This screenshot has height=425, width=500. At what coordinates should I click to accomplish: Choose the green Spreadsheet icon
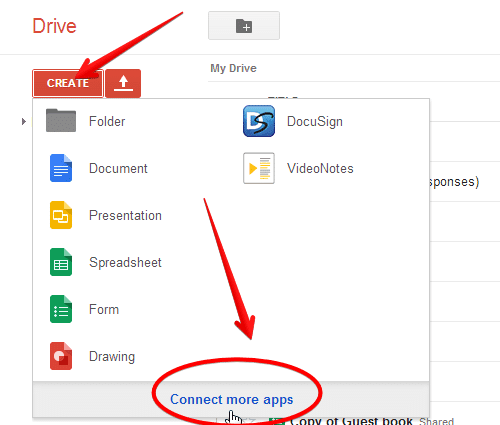pyautogui.click(x=61, y=262)
